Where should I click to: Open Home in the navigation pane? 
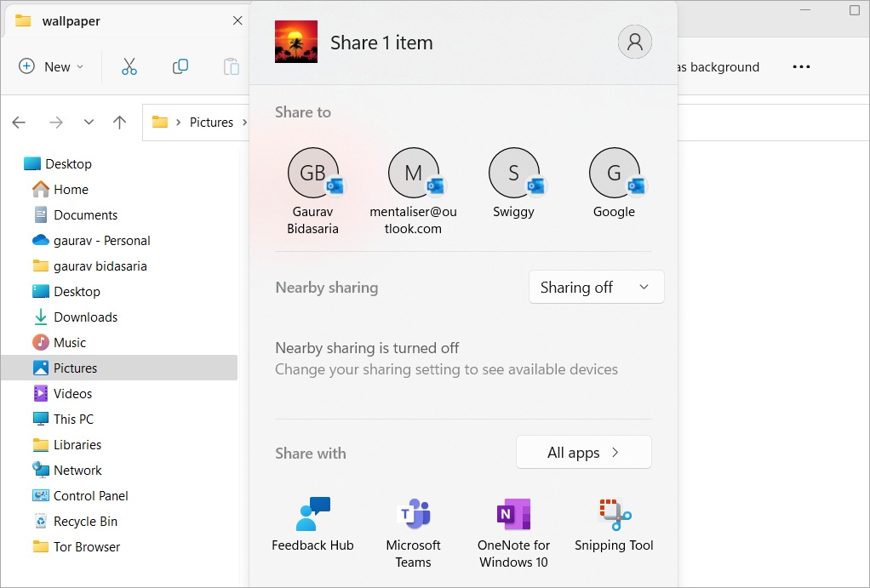(x=60, y=189)
